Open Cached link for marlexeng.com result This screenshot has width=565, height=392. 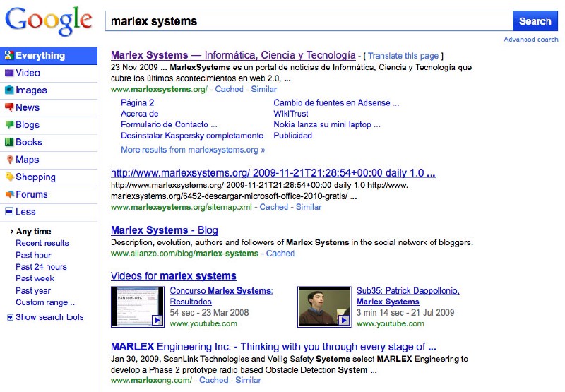(x=214, y=380)
